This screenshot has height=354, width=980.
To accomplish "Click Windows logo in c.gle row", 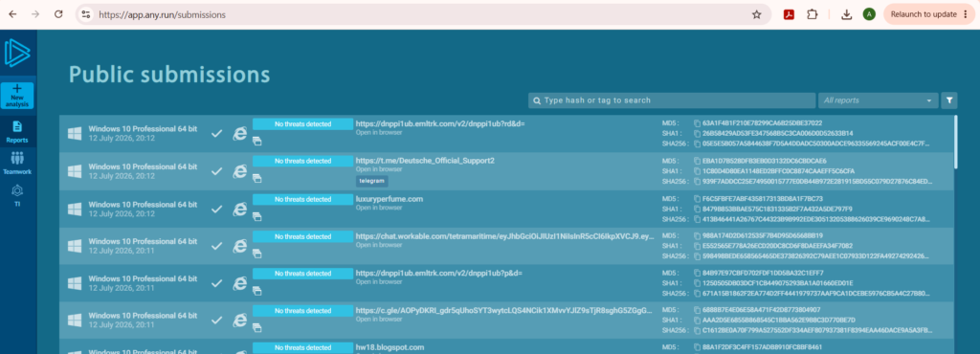I will [75, 321].
